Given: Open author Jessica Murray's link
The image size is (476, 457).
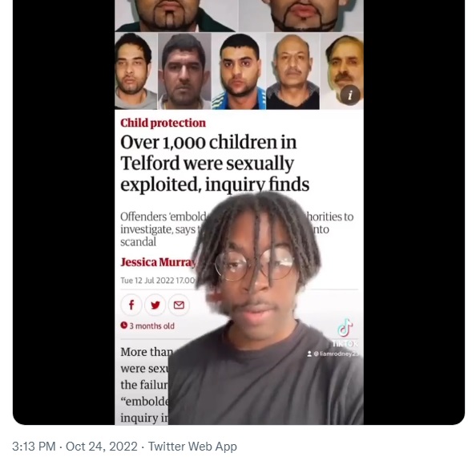Looking at the screenshot, I should click(158, 262).
